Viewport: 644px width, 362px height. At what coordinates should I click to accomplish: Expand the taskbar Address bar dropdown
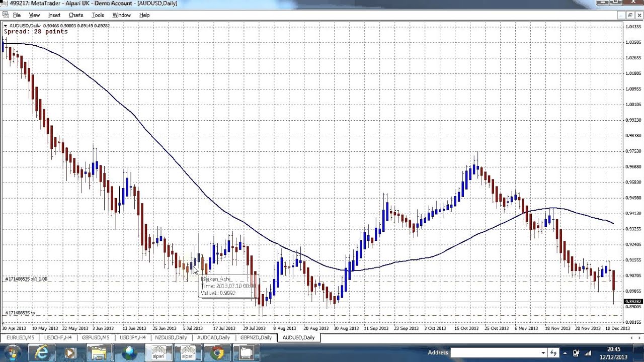click(543, 353)
